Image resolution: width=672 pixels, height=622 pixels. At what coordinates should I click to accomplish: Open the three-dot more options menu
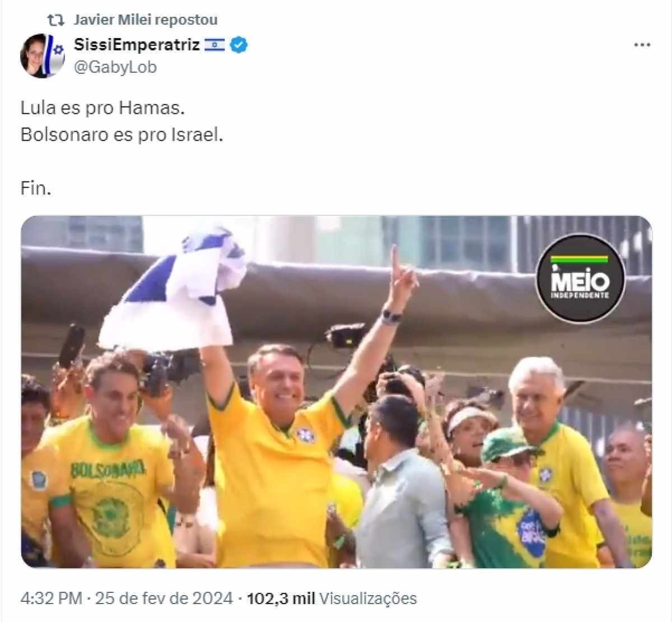coord(642,45)
